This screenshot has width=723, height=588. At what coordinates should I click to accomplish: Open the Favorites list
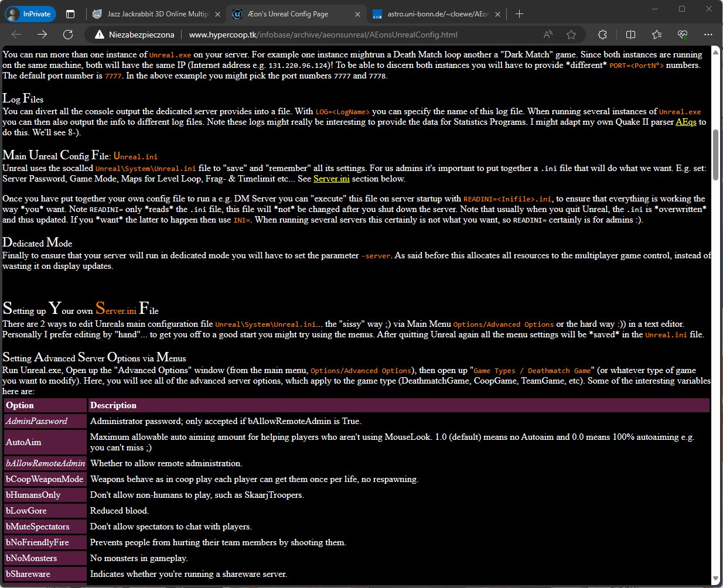pyautogui.click(x=656, y=35)
